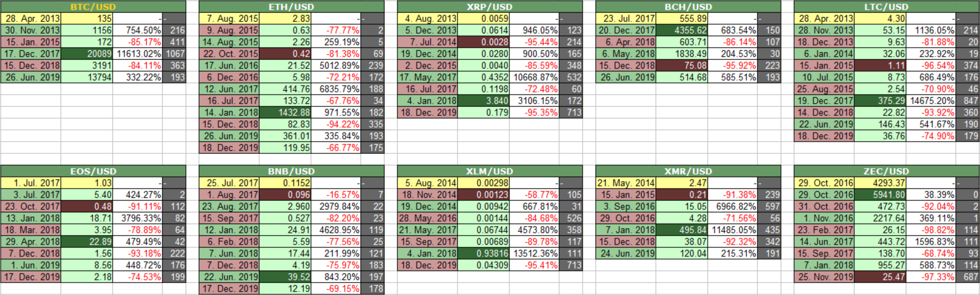Click the 683.54% gain cell
Image resolution: width=980 pixels, height=295 pixels.
pos(732,30)
